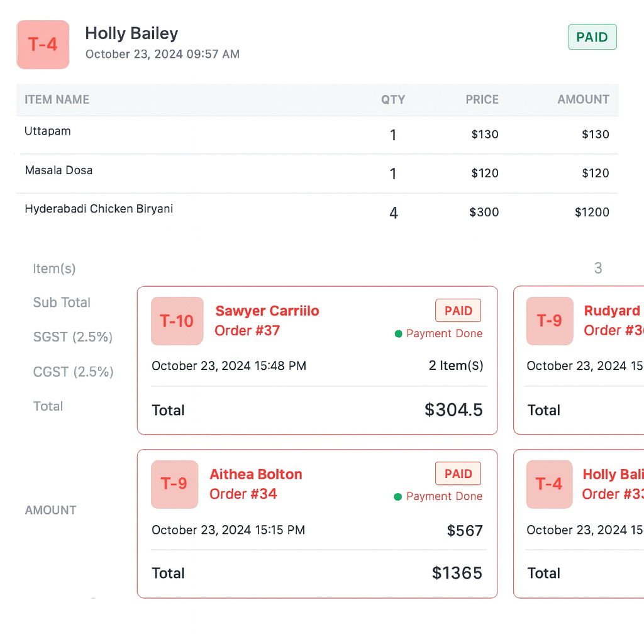Click the $304.5 total on Order #37
This screenshot has width=644, height=644.
click(x=453, y=410)
